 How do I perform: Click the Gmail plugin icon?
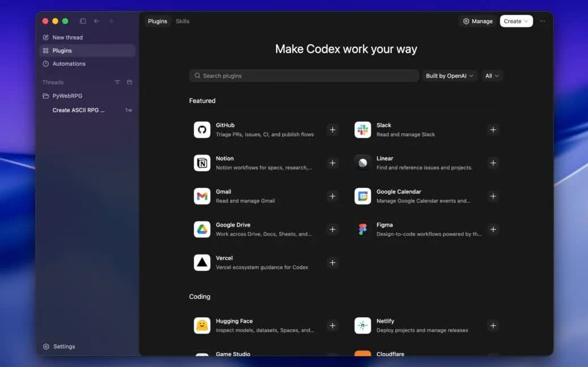click(x=202, y=196)
